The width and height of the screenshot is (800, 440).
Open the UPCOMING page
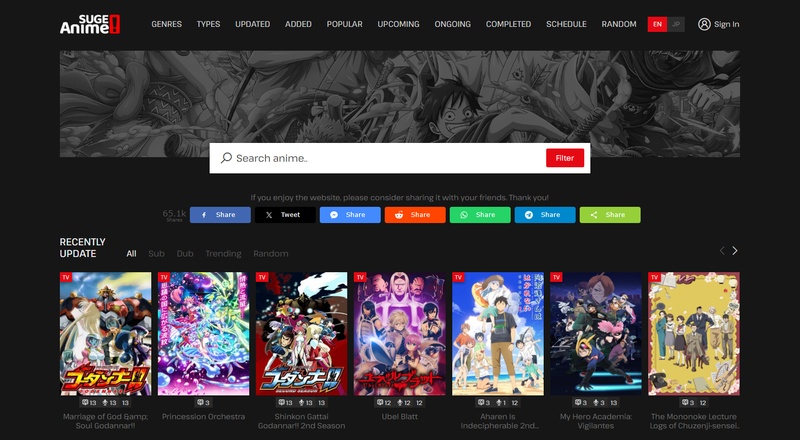coord(398,24)
